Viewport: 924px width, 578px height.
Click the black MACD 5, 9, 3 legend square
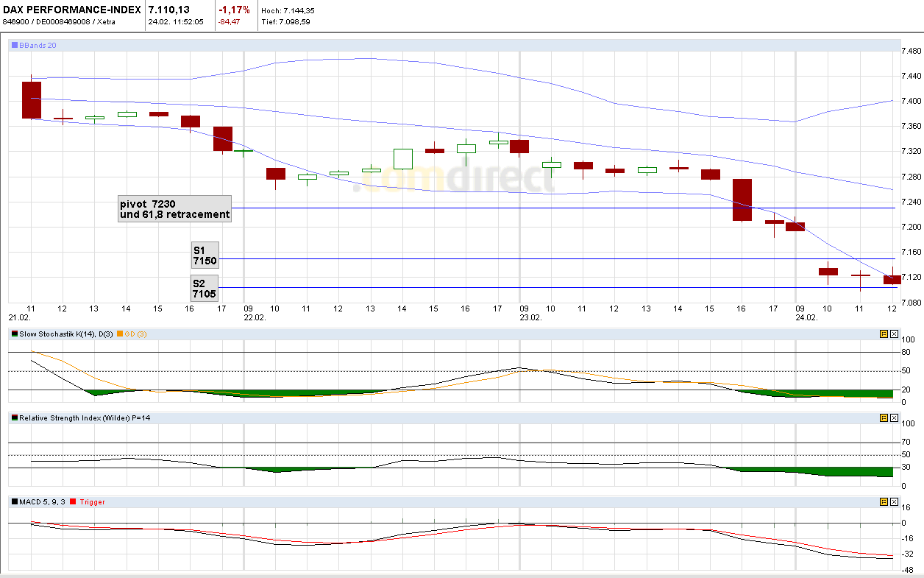pos(15,502)
